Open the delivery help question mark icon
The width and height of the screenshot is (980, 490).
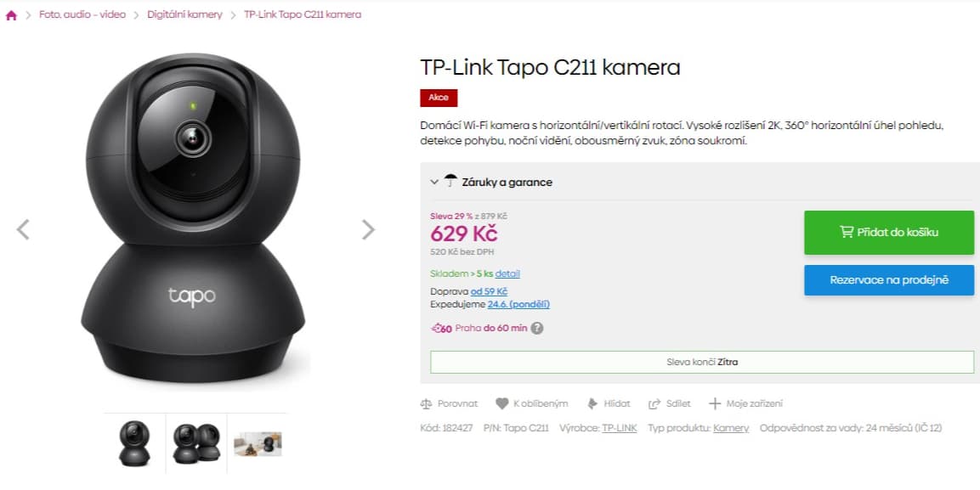coord(537,329)
